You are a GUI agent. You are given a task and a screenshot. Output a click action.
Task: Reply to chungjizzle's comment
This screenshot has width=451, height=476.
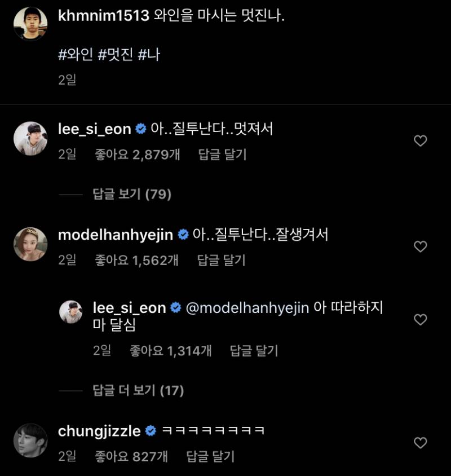point(210,456)
